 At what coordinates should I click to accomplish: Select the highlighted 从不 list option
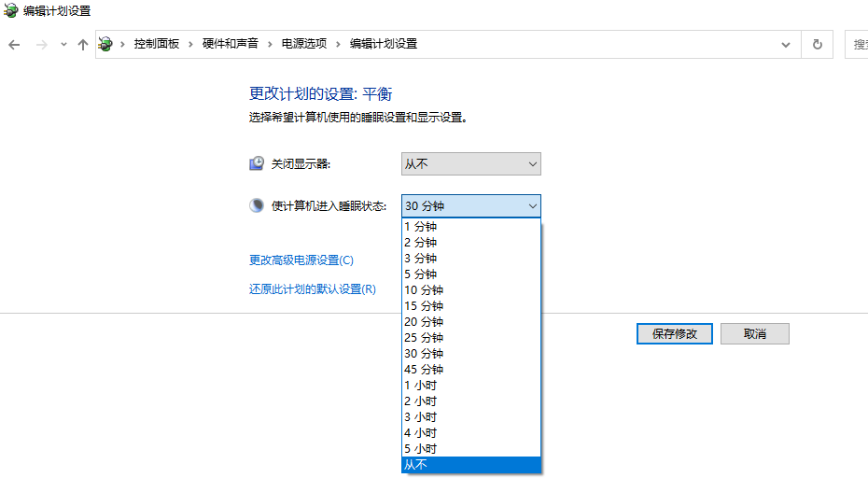[471, 465]
